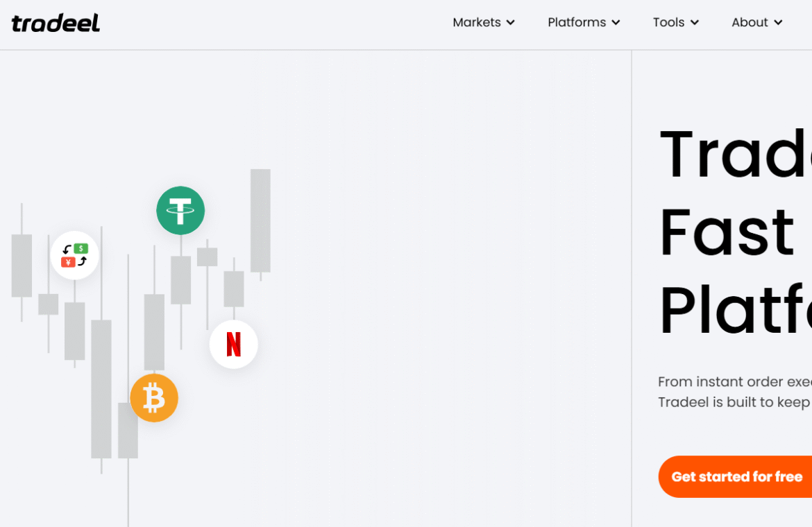Open the Platforms menu
Viewport: 812px width, 527px height.
(576, 22)
